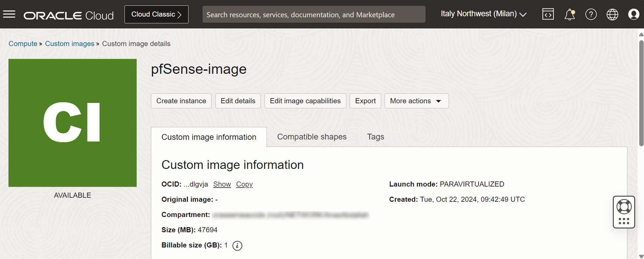Open the user profile menu
644x259 pixels.
(x=633, y=14)
